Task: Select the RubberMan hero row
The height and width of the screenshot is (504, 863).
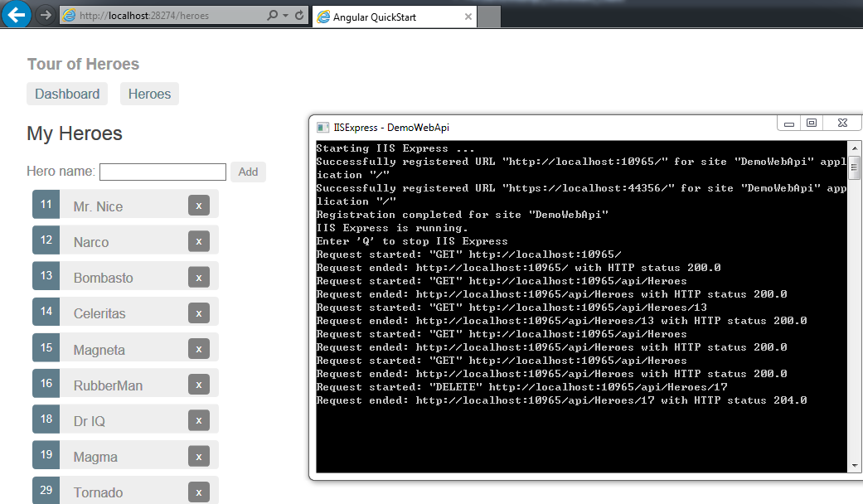Action: tap(125, 384)
